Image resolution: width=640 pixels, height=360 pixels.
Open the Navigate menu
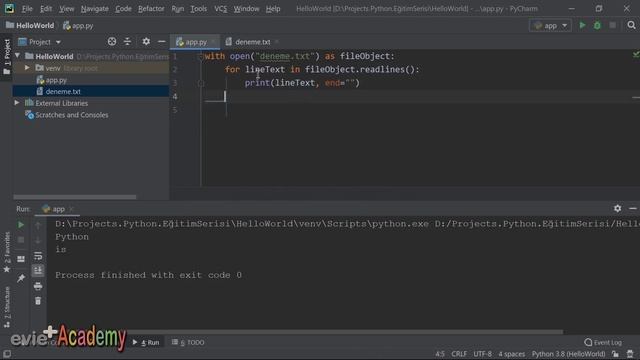point(95,9)
